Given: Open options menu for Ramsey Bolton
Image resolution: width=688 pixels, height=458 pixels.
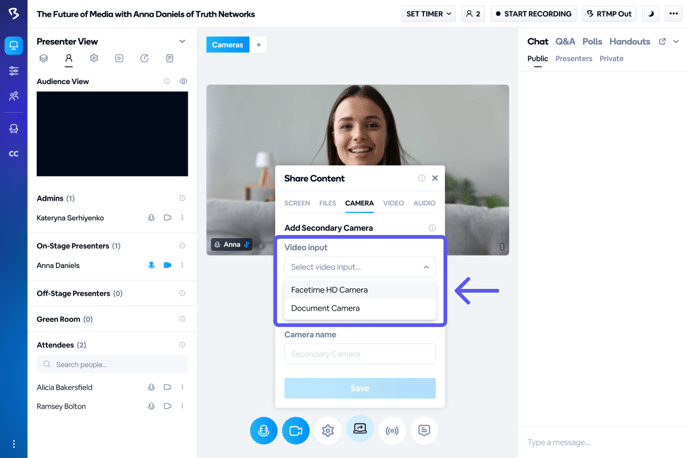Looking at the screenshot, I should (182, 406).
